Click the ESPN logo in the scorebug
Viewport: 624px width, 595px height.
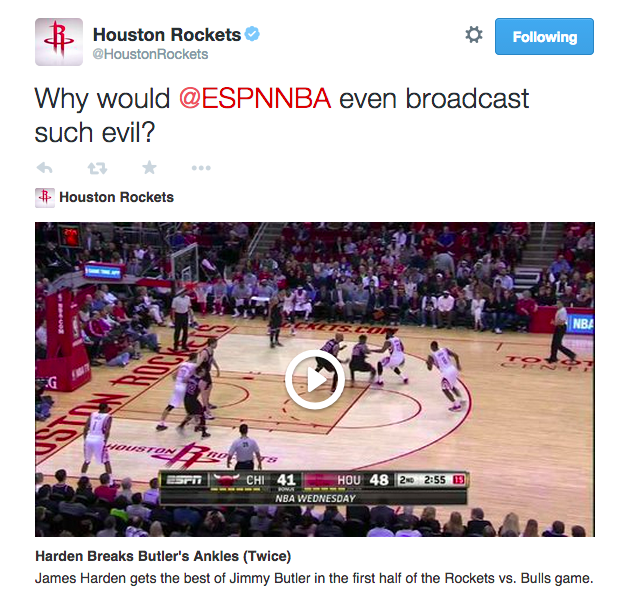click(x=184, y=480)
